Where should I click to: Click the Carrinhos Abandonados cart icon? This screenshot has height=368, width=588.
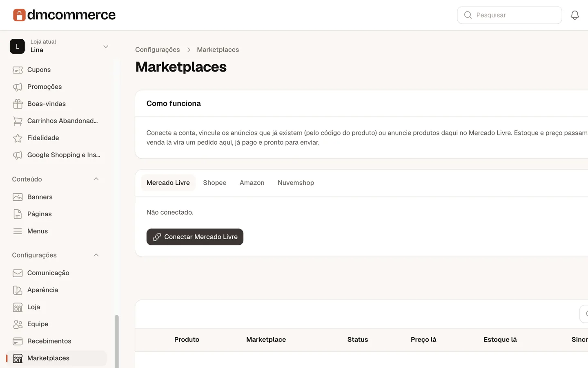tap(18, 121)
